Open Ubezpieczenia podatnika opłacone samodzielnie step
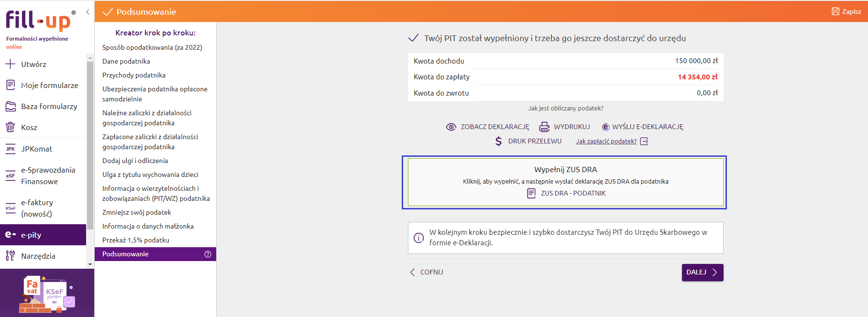Image resolution: width=868 pixels, height=317 pixels. point(155,94)
